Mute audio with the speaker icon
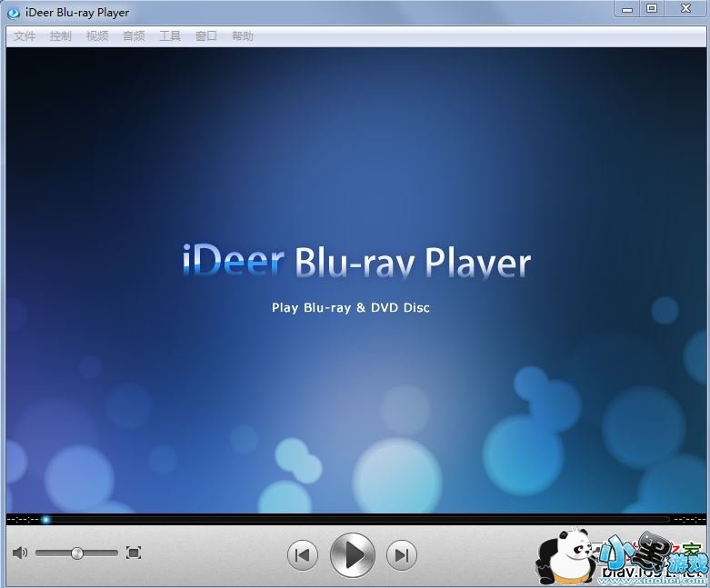The image size is (710, 588). click(20, 553)
